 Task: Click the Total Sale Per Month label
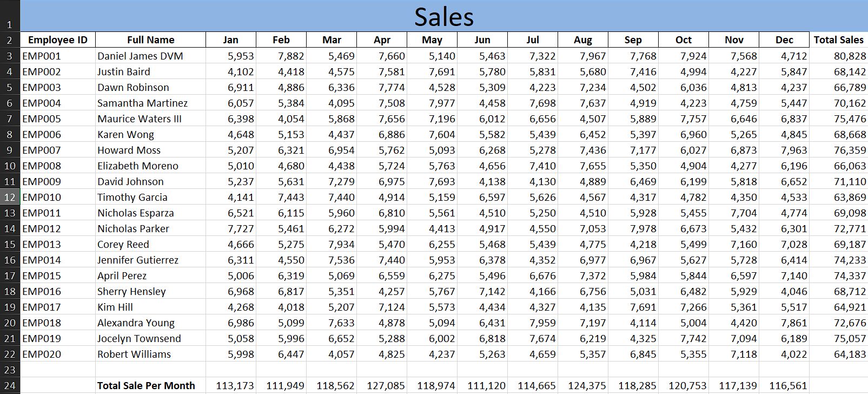click(x=146, y=385)
